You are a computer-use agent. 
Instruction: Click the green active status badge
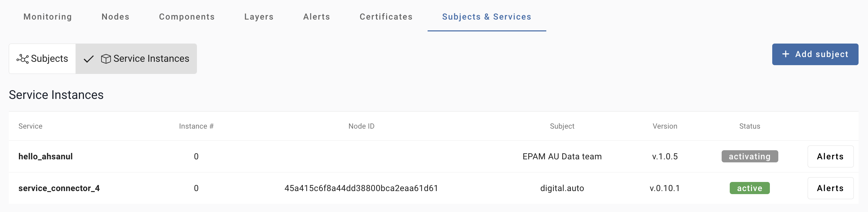pyautogui.click(x=749, y=188)
